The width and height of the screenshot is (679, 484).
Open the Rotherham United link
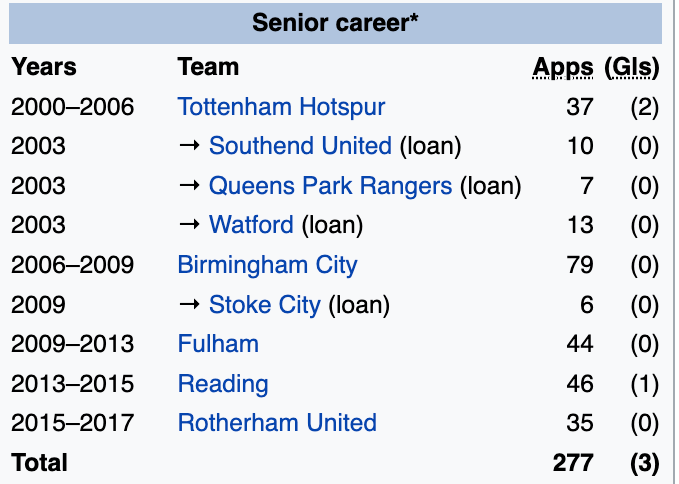[x=277, y=423]
